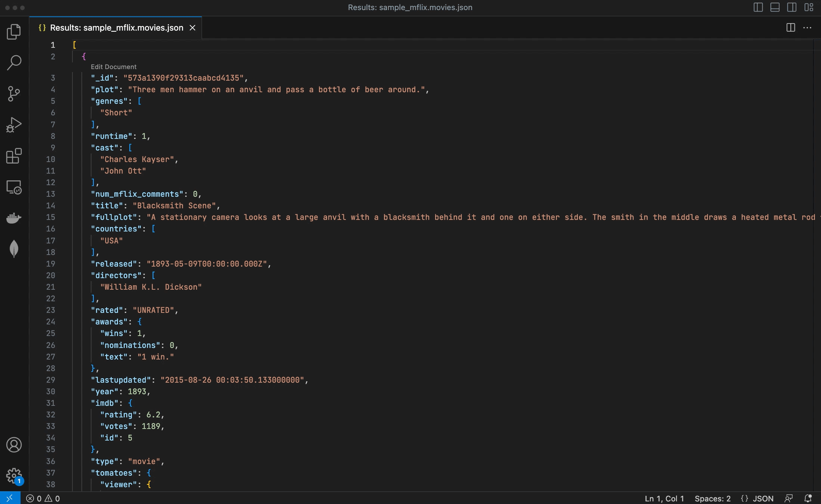
Task: Toggle the bottom panel layout button
Action: pyautogui.click(x=775, y=7)
